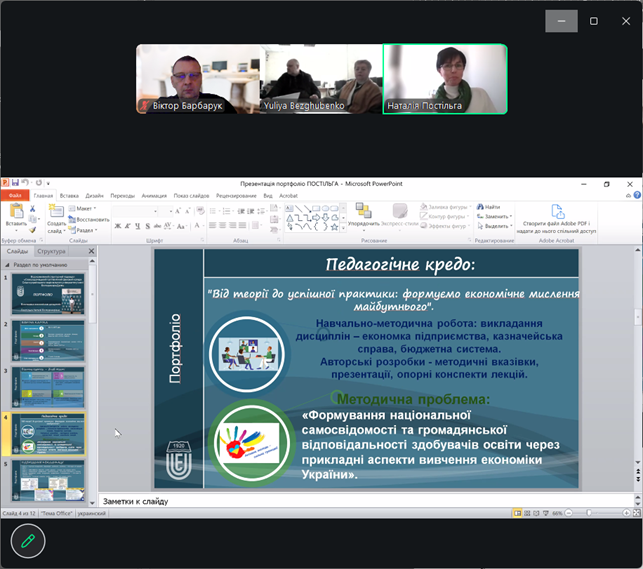
Task: Click the Paste (Вставить) clipboard icon
Action: coord(16,211)
